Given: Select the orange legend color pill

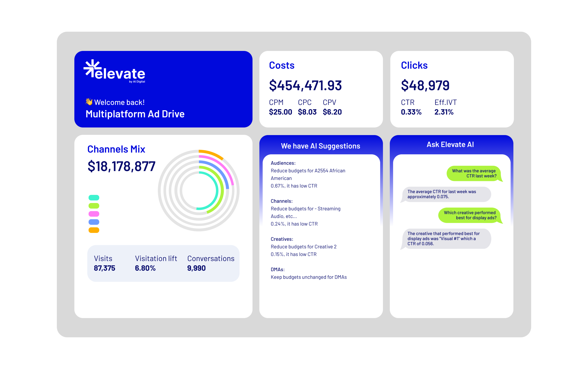Looking at the screenshot, I should coord(94,230).
